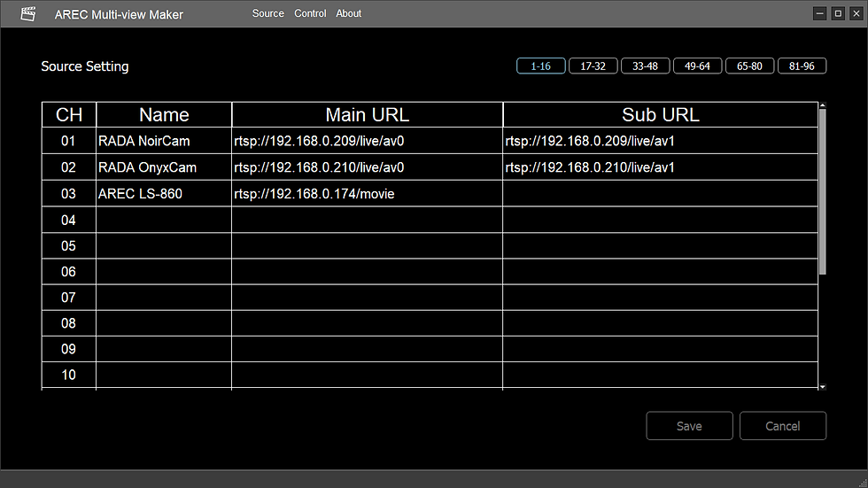
Task: Cancel the source setting changes
Action: point(783,425)
